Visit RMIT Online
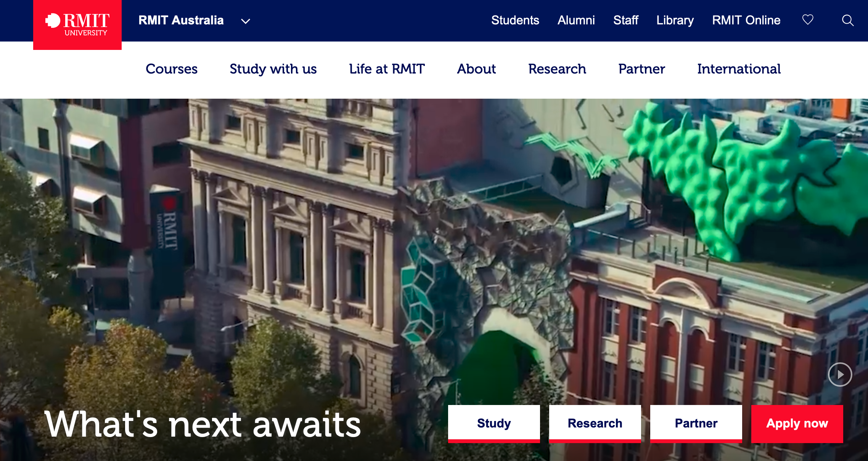868x461 pixels. pos(746,20)
